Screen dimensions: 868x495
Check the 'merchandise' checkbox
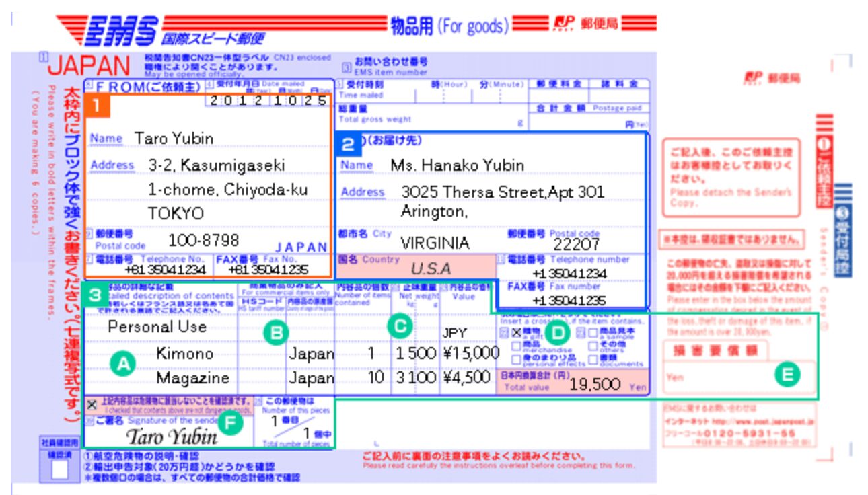pos(517,346)
